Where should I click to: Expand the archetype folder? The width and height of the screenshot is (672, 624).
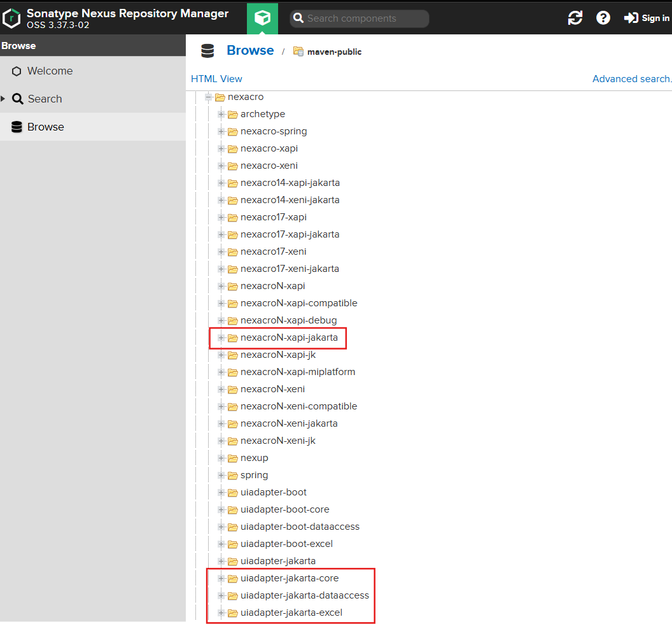tap(221, 114)
